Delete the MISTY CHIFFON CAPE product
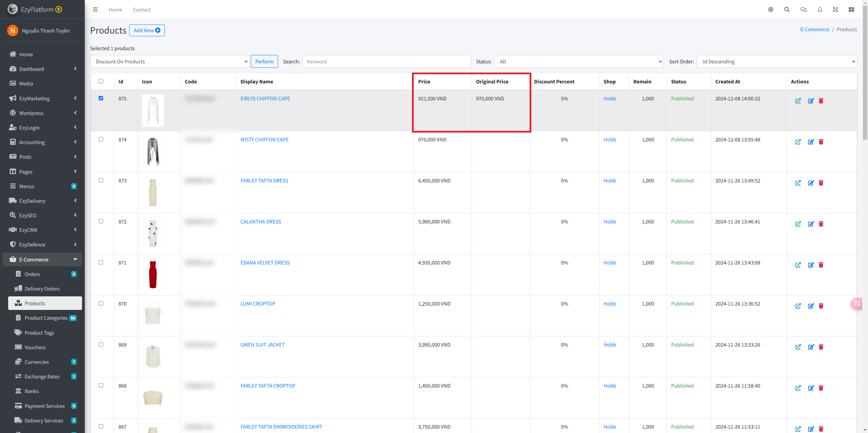This screenshot has width=868, height=433. click(821, 142)
